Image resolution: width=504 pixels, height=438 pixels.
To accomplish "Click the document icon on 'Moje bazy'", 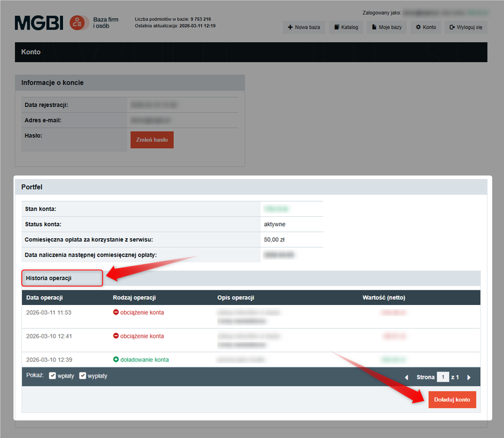I will click(374, 27).
